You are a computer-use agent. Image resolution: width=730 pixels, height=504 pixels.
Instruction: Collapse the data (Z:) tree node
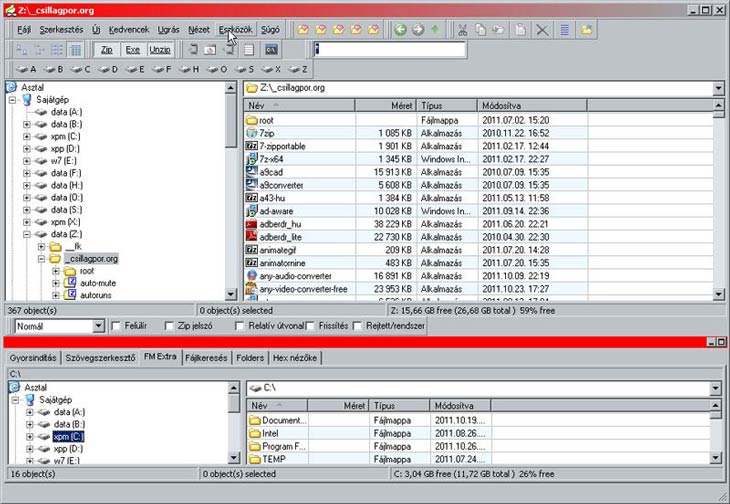tap(27, 234)
